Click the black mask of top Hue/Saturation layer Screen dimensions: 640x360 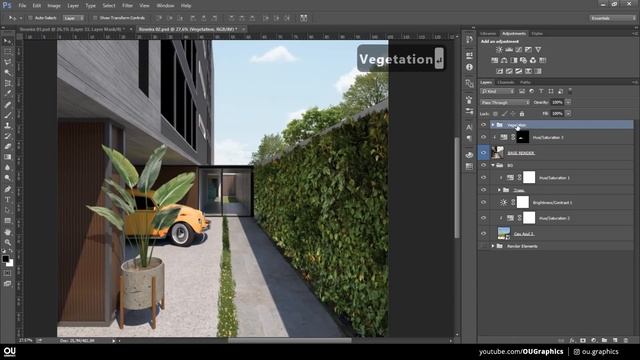522,138
